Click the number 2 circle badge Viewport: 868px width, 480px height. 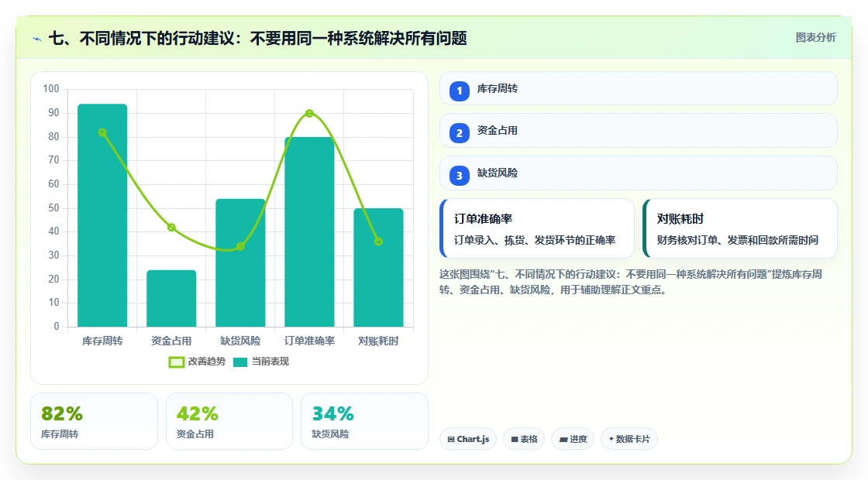pyautogui.click(x=460, y=132)
